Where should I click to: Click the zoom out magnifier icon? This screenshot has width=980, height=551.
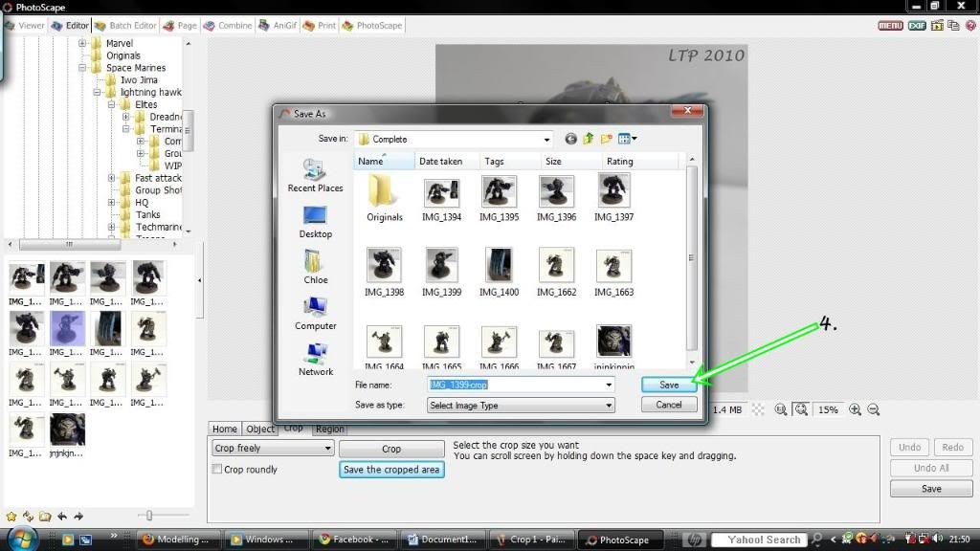(874, 409)
